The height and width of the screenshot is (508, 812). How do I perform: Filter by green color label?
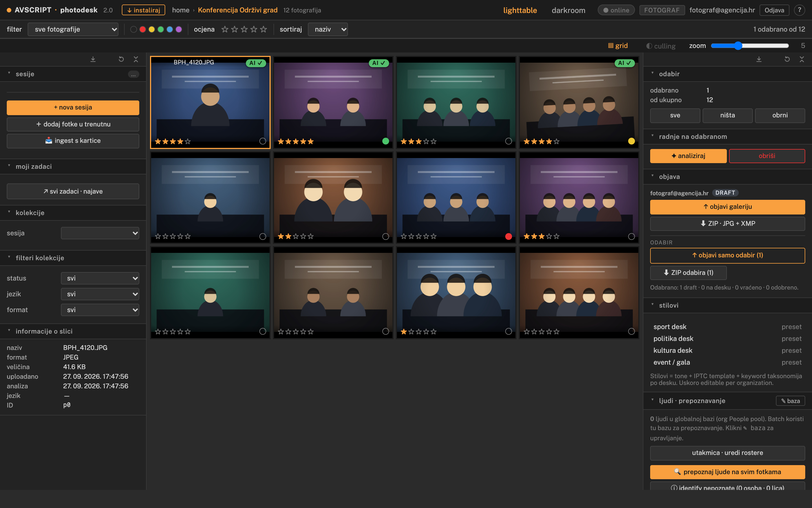(x=161, y=29)
